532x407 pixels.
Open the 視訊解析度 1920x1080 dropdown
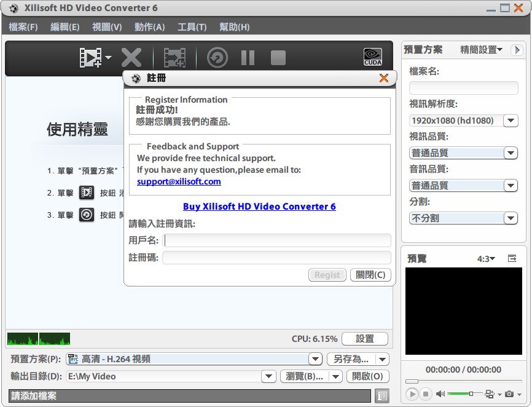point(510,121)
